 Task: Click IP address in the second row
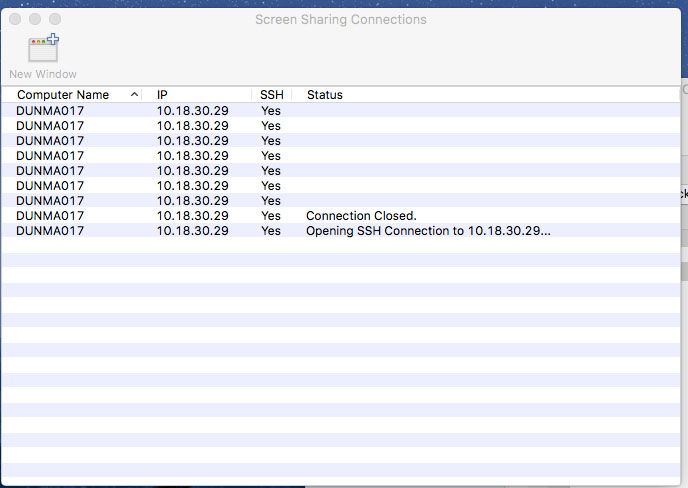(x=193, y=126)
